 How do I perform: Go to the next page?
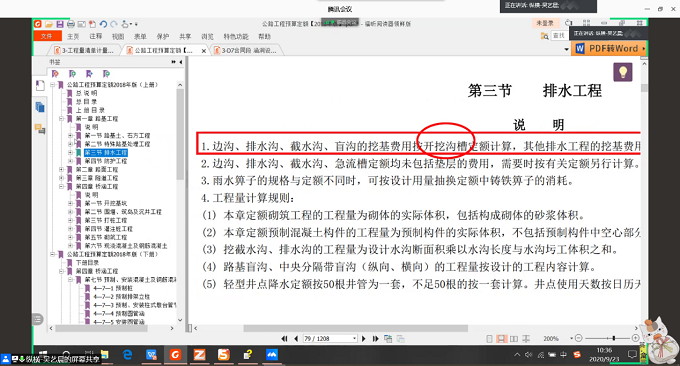click(x=363, y=339)
